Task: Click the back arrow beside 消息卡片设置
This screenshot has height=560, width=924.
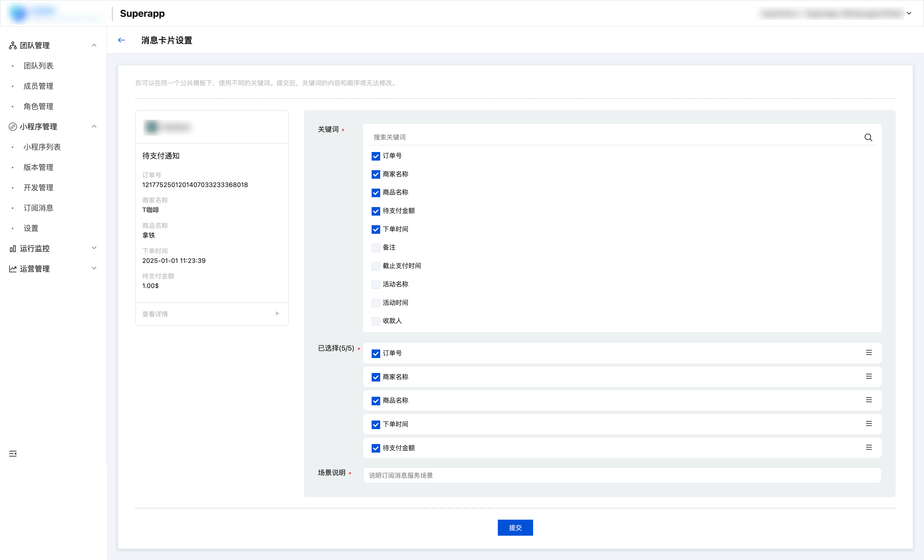Action: pos(121,40)
